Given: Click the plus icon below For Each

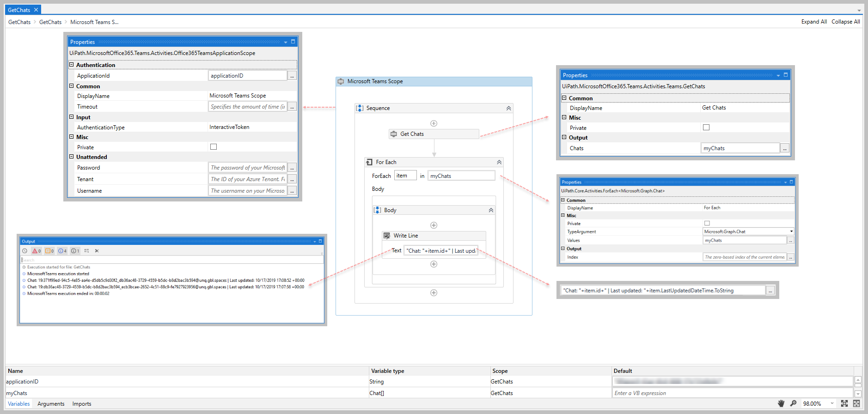Looking at the screenshot, I should 434,293.
